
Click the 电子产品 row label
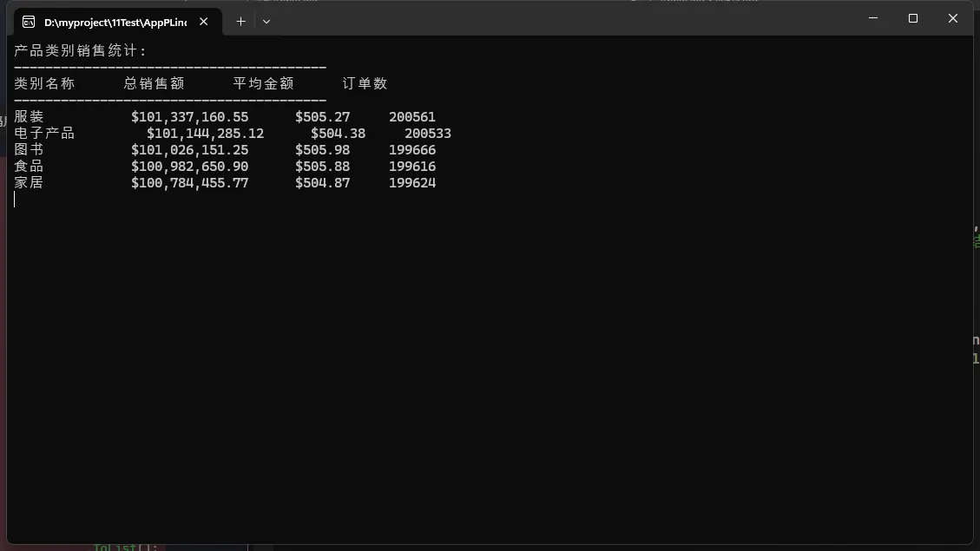44,134
